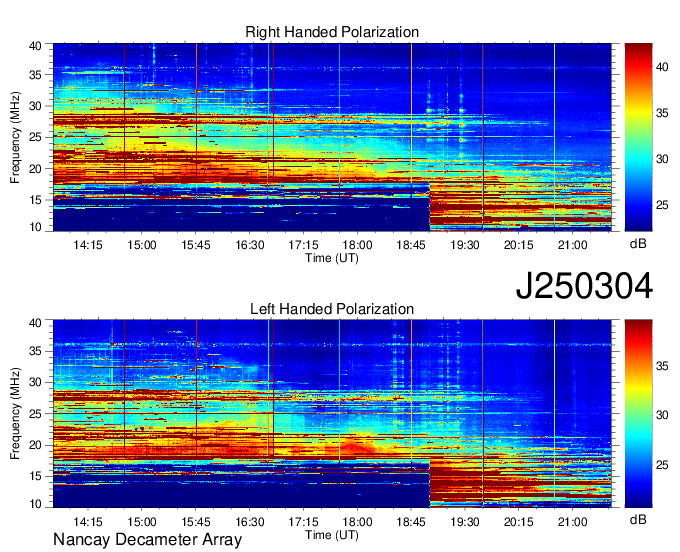Image resolution: width=680 pixels, height=552 pixels.
Task: Click 17:15 tick under Right Handed plot
Action: (x=304, y=245)
